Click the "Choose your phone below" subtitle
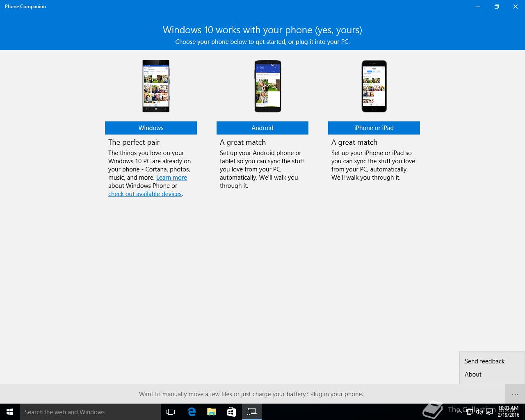 pos(262,42)
